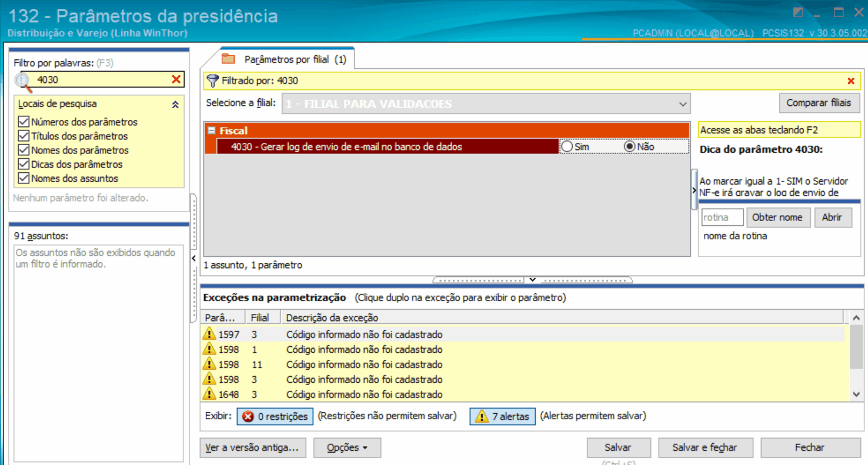Click Obter nome button

click(x=777, y=218)
